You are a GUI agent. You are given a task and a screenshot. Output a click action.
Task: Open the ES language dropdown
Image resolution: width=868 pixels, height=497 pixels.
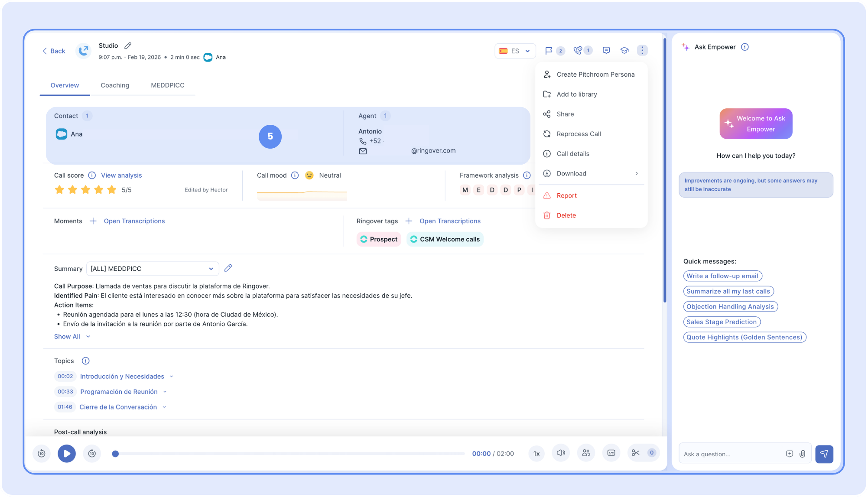coord(515,51)
